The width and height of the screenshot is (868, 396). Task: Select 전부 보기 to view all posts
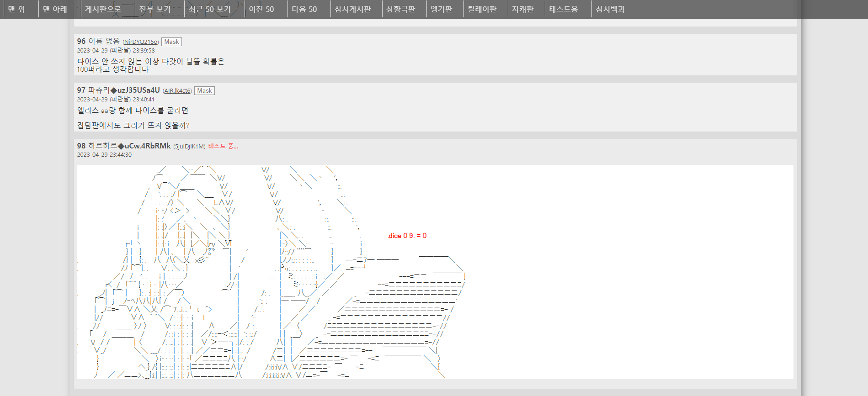[155, 9]
